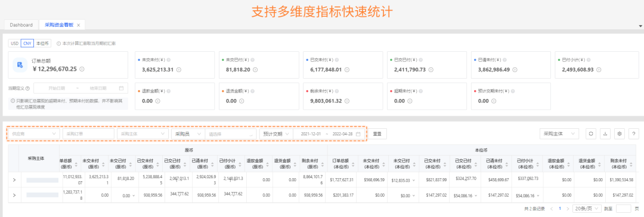Select the 本位币 currency option
This screenshot has width=644, height=217.
tap(42, 43)
